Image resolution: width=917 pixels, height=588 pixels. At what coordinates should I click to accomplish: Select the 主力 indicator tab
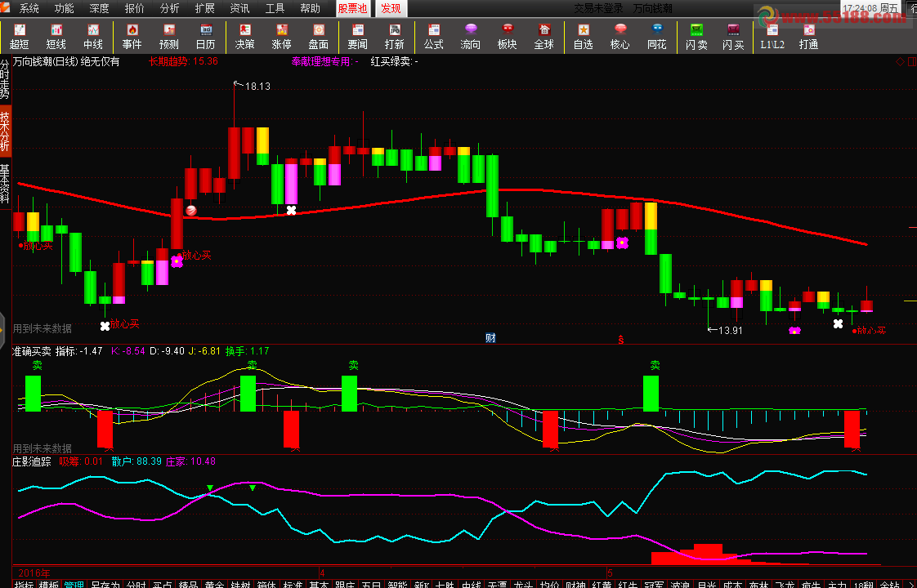(x=838, y=583)
